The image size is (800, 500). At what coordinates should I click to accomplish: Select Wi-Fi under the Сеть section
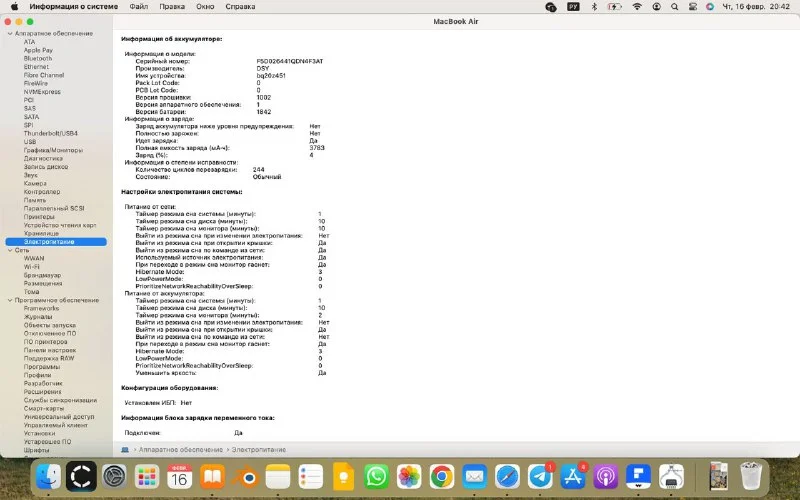32,267
